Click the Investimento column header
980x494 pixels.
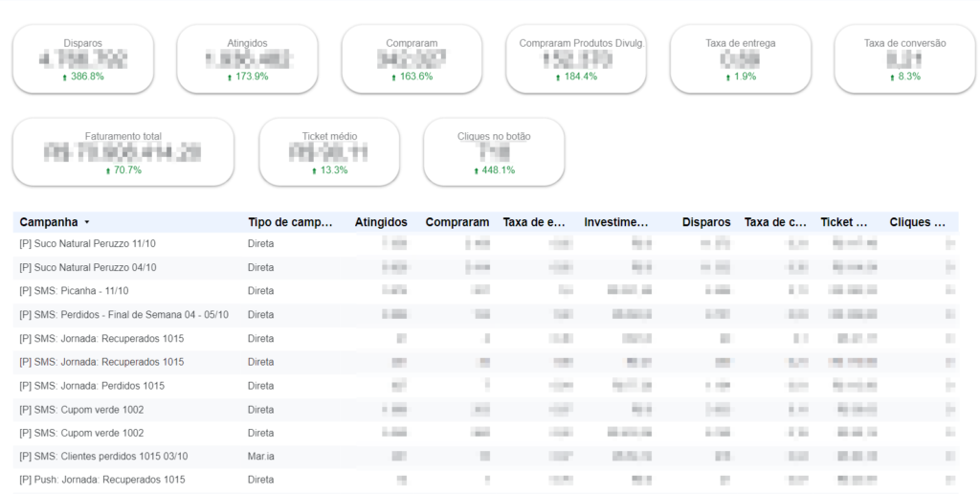point(616,222)
